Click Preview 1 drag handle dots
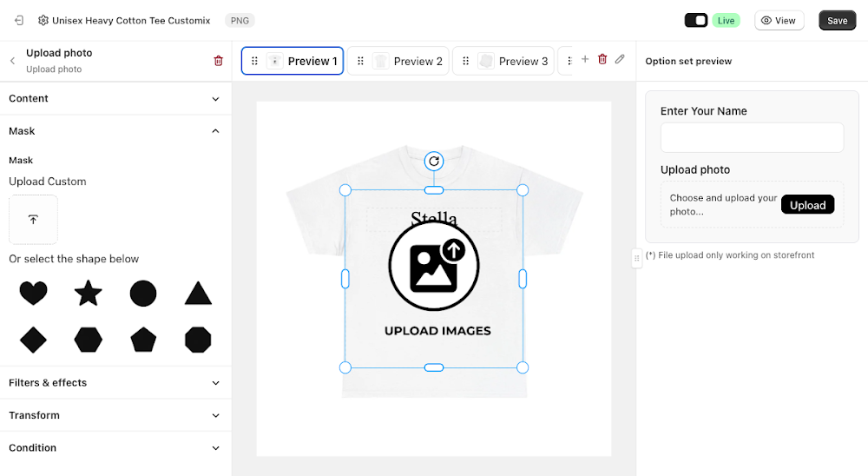 tap(254, 61)
